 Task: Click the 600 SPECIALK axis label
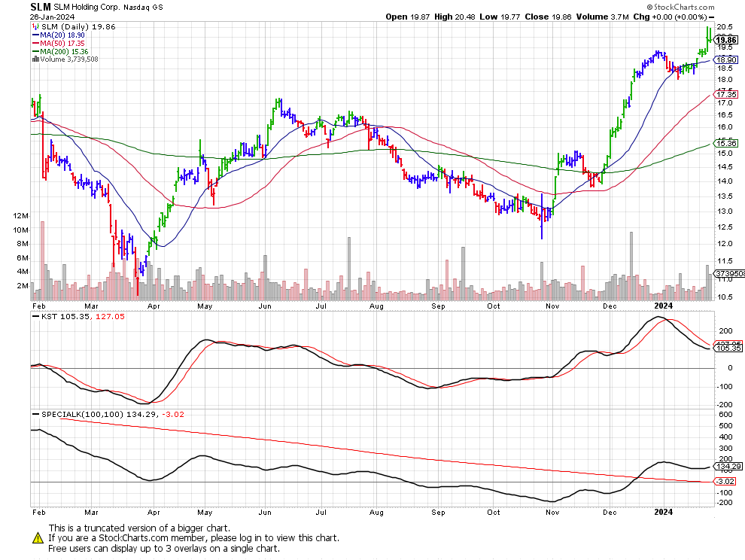[x=725, y=415]
